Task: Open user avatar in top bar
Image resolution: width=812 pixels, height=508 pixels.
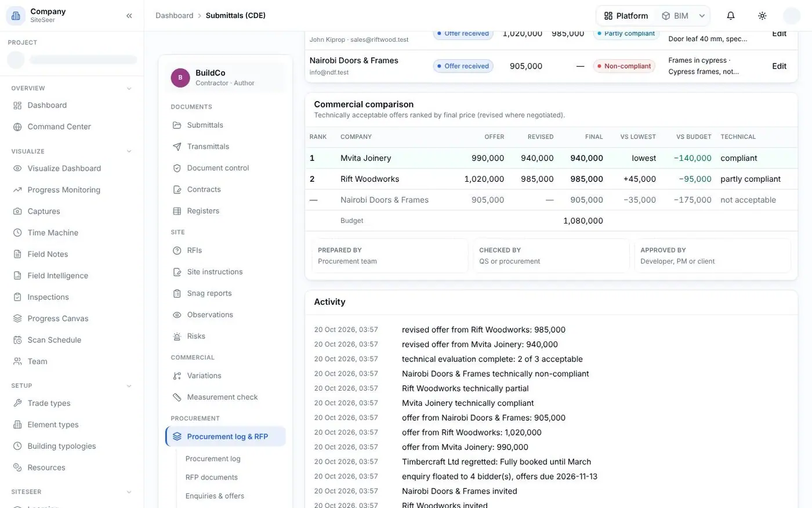Action: [x=792, y=16]
